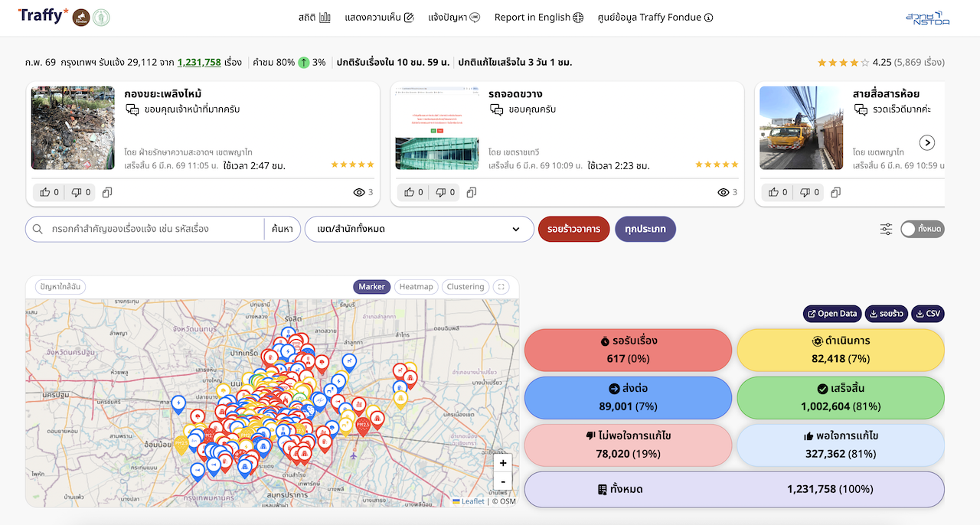Zoom out on the map
The image size is (980, 525).
[x=502, y=481]
